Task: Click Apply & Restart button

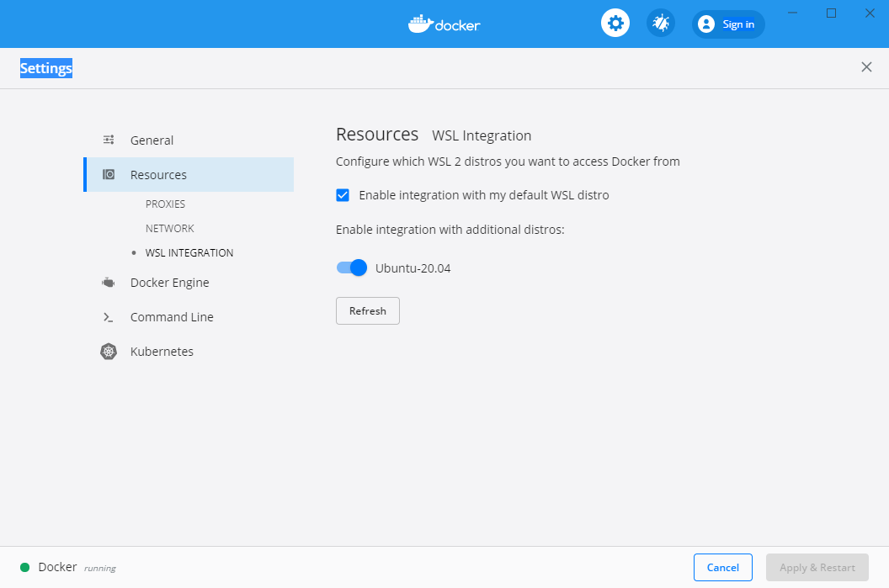Action: pyautogui.click(x=817, y=568)
